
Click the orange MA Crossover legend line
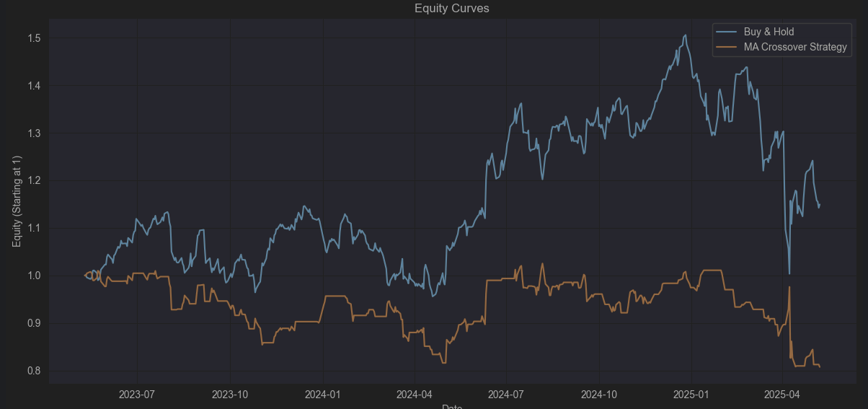click(727, 48)
